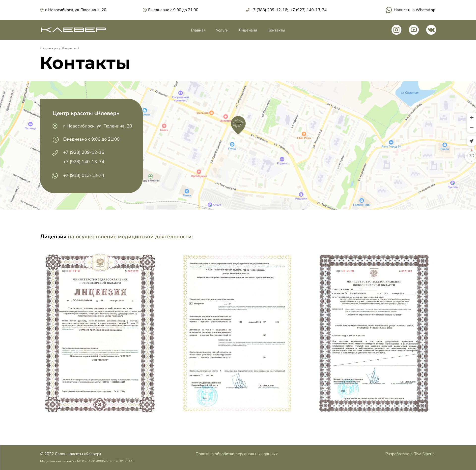Click the Клевер map pin marker
476x470 pixels.
click(238, 124)
